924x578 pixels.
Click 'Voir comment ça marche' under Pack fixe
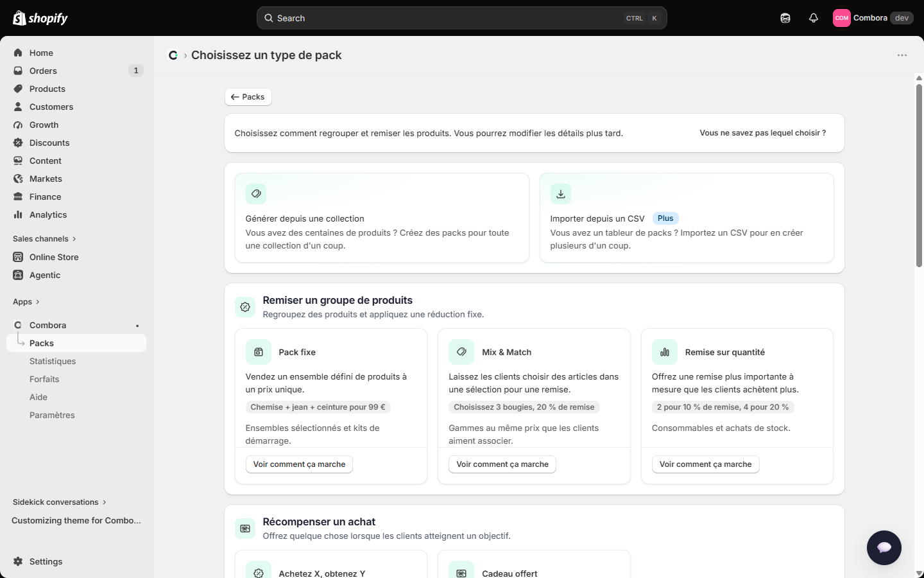(x=299, y=464)
